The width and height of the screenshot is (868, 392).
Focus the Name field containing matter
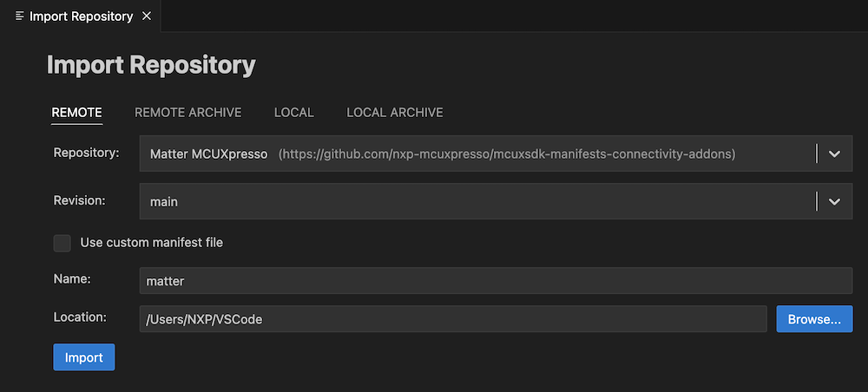496,281
